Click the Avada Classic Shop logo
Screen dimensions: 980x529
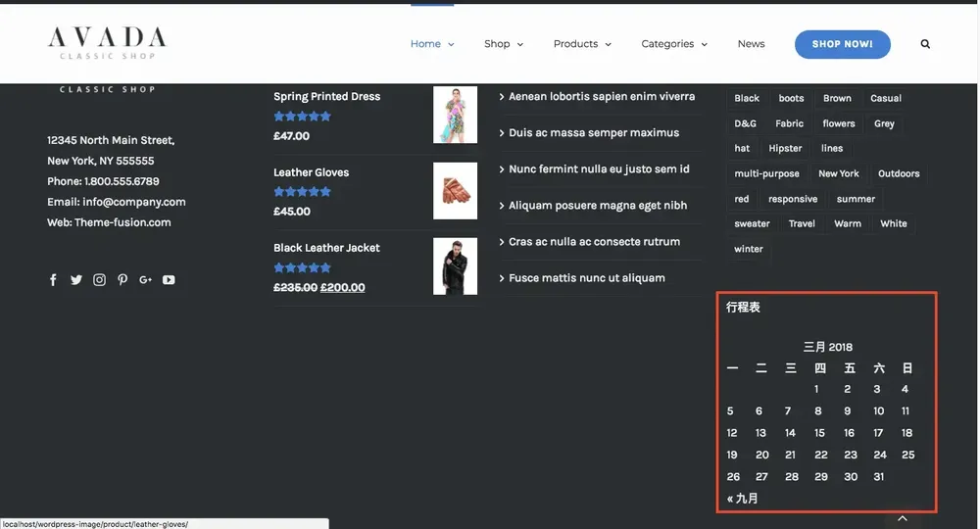[x=107, y=42]
